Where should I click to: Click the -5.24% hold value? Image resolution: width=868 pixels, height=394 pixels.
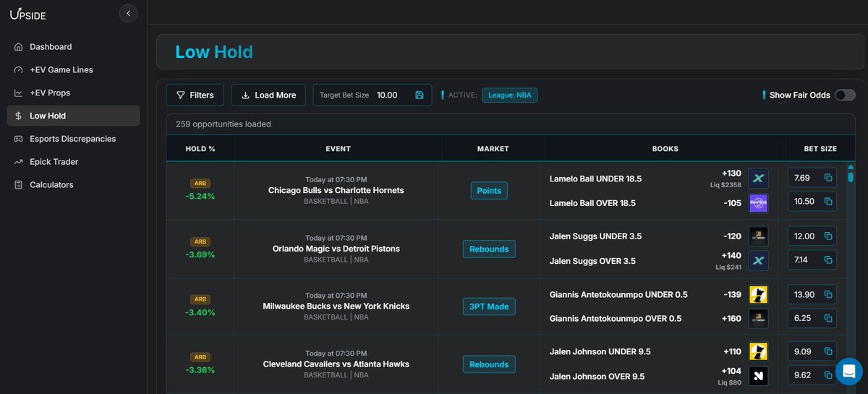tap(200, 196)
